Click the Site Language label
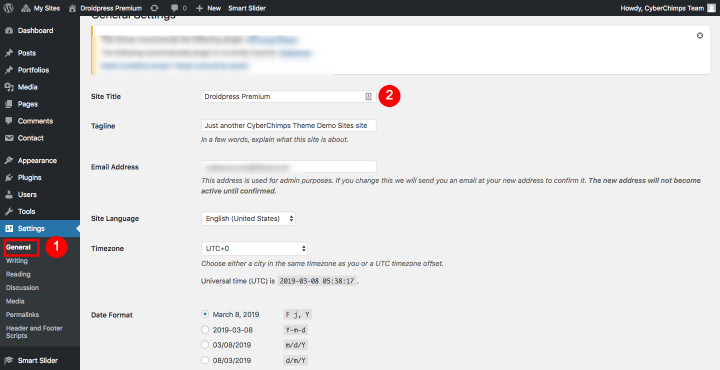The height and width of the screenshot is (370, 720). pyautogui.click(x=115, y=219)
